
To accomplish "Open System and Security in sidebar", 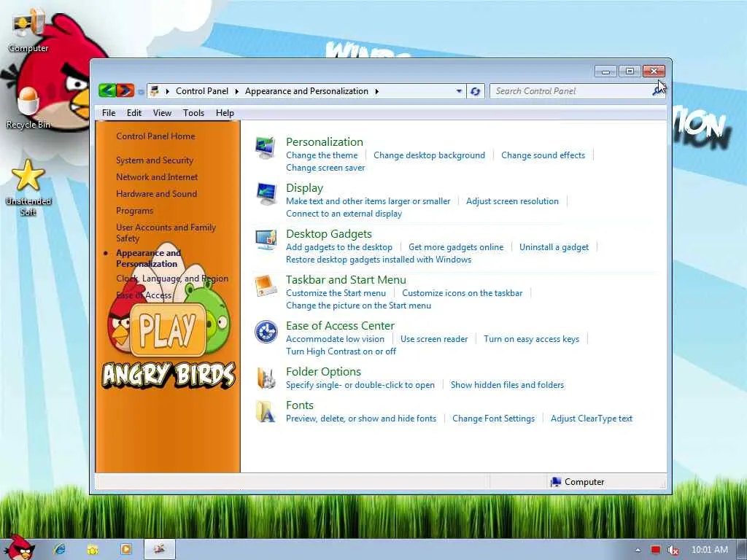I will tap(155, 160).
